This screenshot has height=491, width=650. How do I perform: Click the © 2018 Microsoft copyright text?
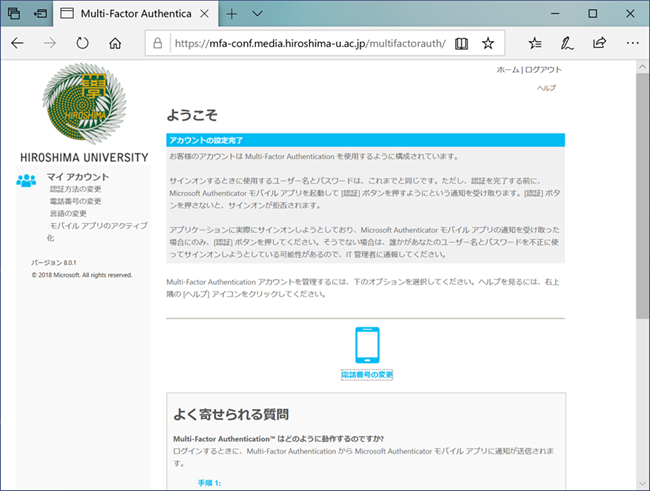point(82,275)
